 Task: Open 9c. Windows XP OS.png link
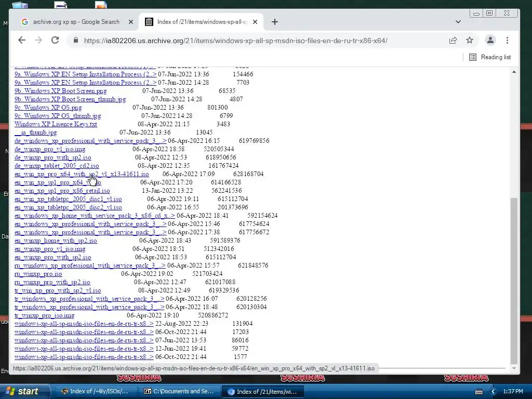click(x=48, y=108)
